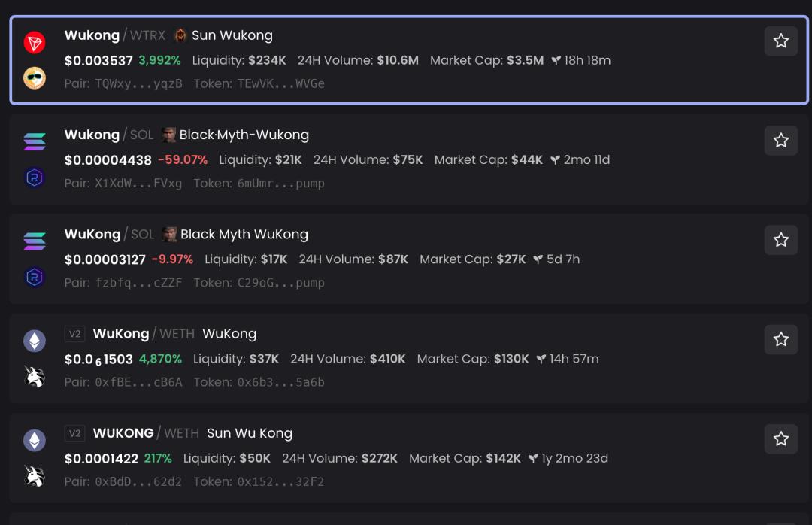Click the Ethereum icon beside WuKong/WETH
812x525 pixels.
tap(35, 341)
